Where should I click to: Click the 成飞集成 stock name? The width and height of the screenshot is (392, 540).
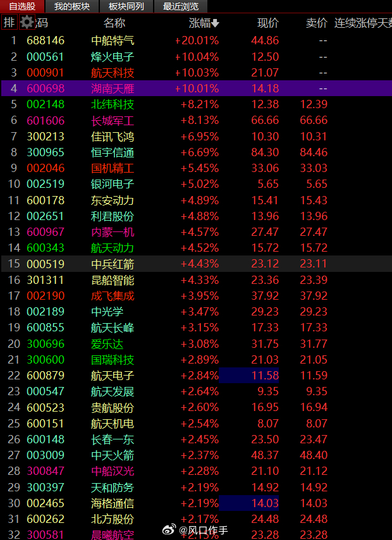tap(113, 296)
